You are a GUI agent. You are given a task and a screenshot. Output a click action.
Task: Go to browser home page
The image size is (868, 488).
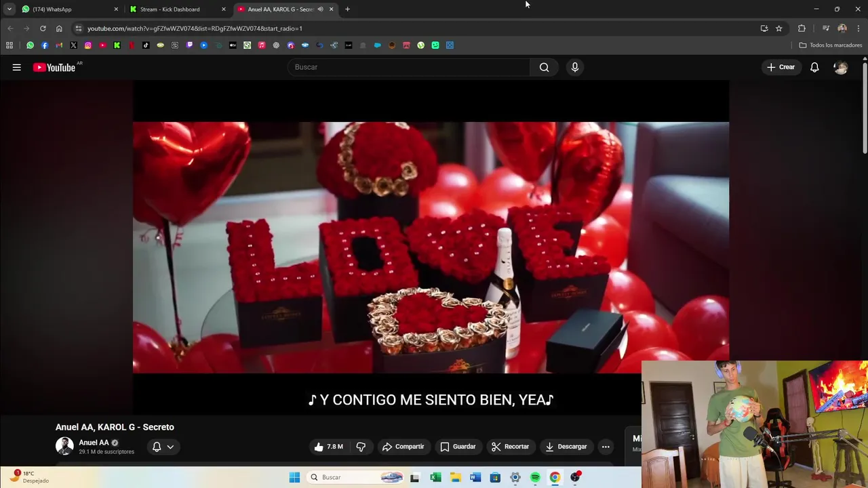click(x=59, y=28)
